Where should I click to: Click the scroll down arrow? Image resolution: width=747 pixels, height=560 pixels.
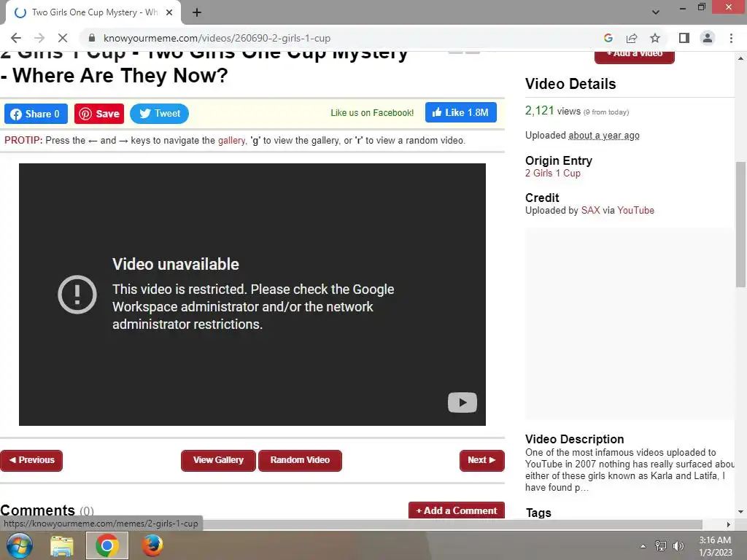(740, 512)
